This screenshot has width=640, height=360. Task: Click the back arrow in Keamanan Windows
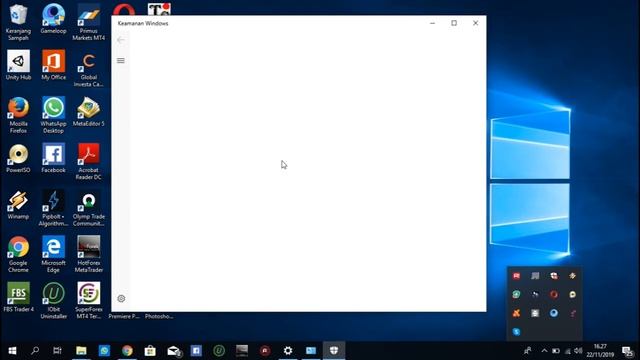pos(120,40)
